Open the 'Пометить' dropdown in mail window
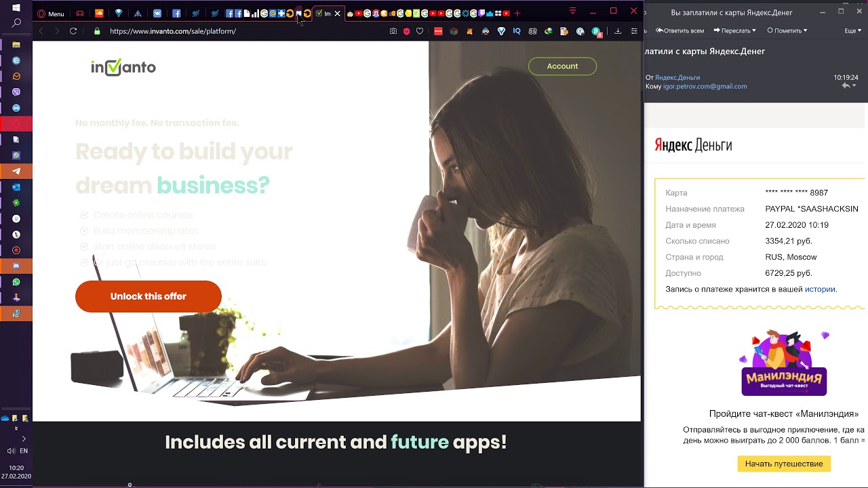868x488 pixels. 787,30
